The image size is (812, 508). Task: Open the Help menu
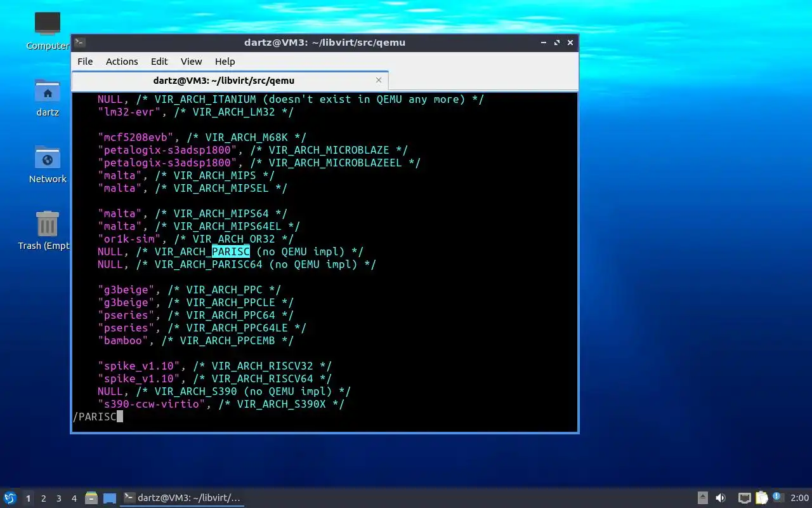(225, 62)
